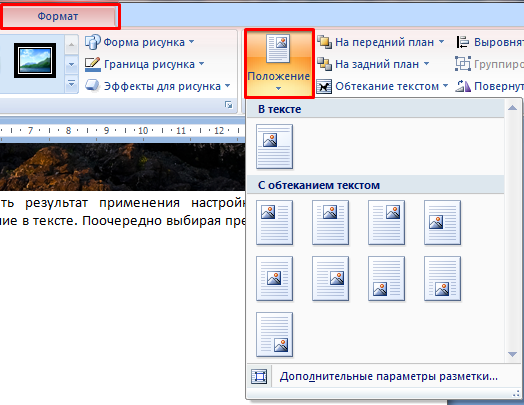Select middle-left position with text wrapping
The width and height of the screenshot is (524, 405).
tap(442, 223)
